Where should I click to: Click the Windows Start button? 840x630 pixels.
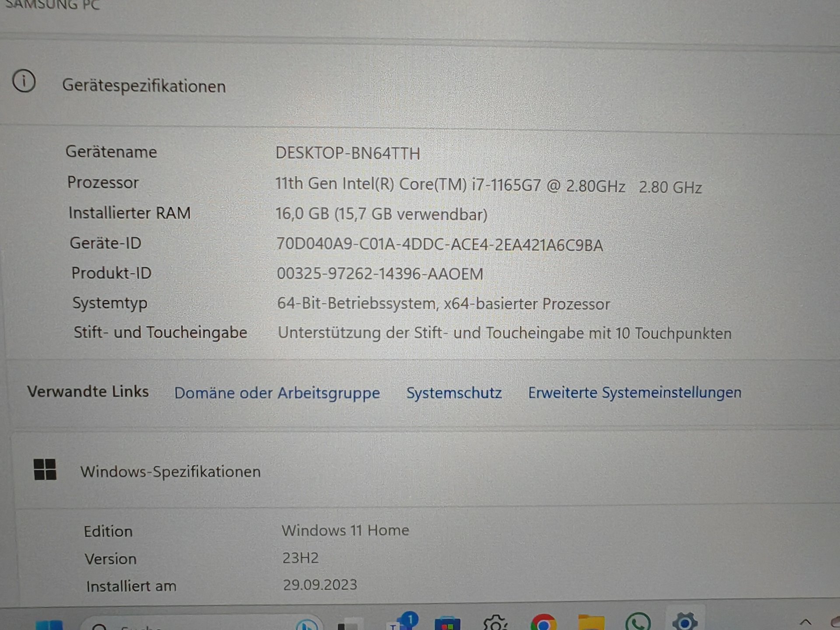(x=49, y=626)
